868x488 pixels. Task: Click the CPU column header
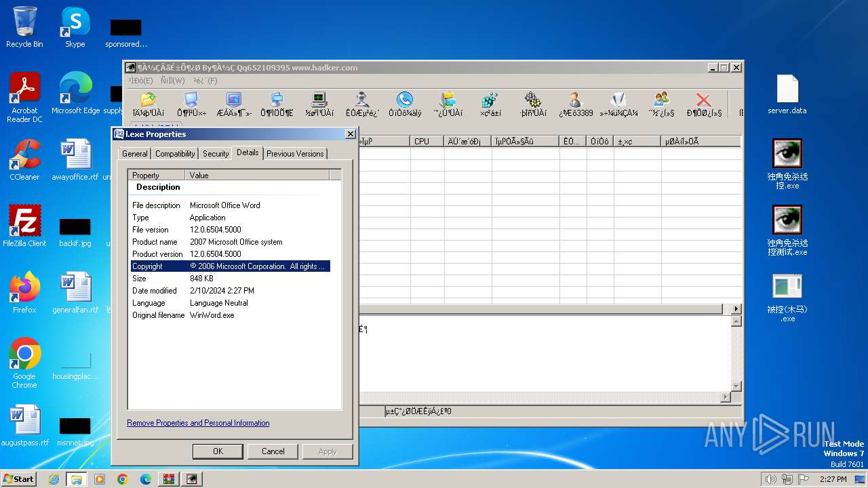pyautogui.click(x=427, y=141)
